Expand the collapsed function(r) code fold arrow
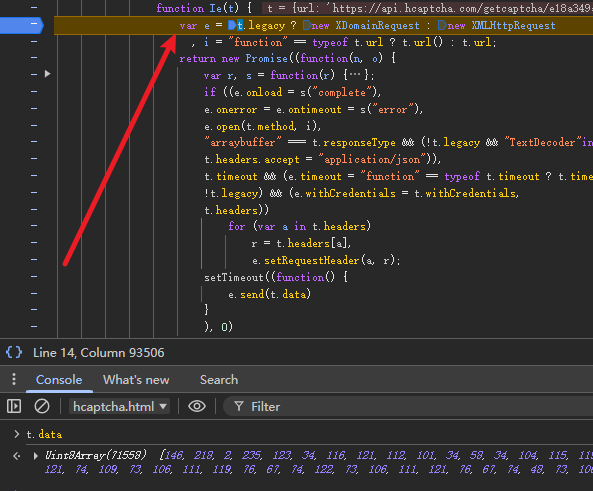This screenshot has width=593, height=491. [x=47, y=74]
